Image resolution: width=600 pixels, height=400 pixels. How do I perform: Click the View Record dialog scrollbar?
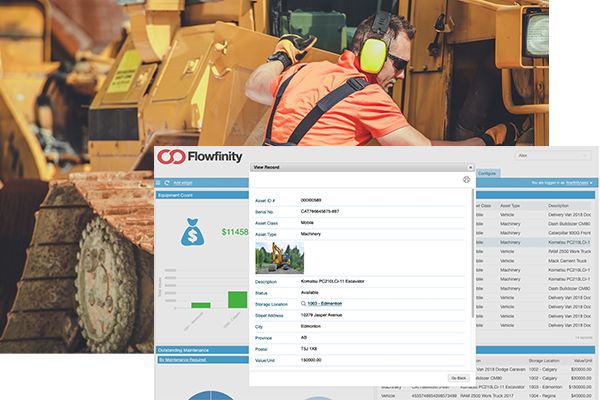click(x=473, y=253)
